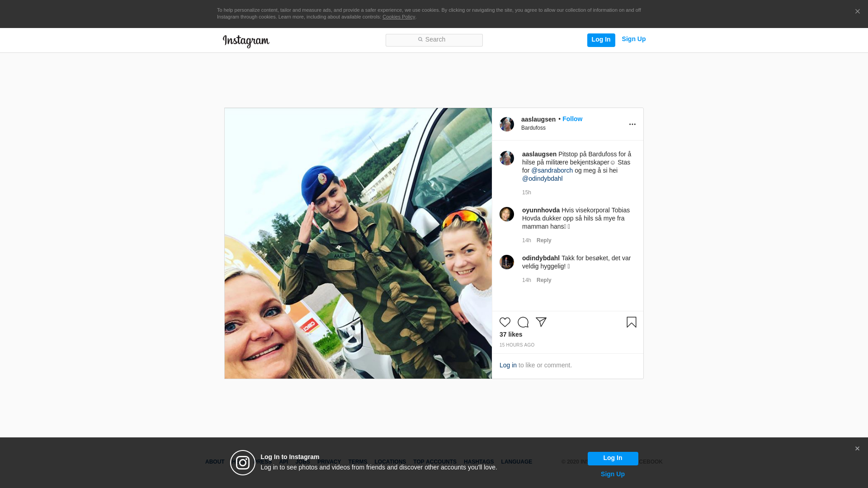Click the 15h caption timestamp
This screenshot has height=488, width=868.
[526, 192]
